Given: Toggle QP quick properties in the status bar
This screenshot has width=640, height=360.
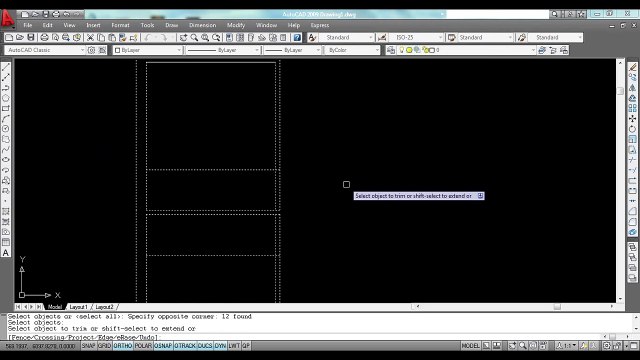Looking at the screenshot, I should coord(246,346).
